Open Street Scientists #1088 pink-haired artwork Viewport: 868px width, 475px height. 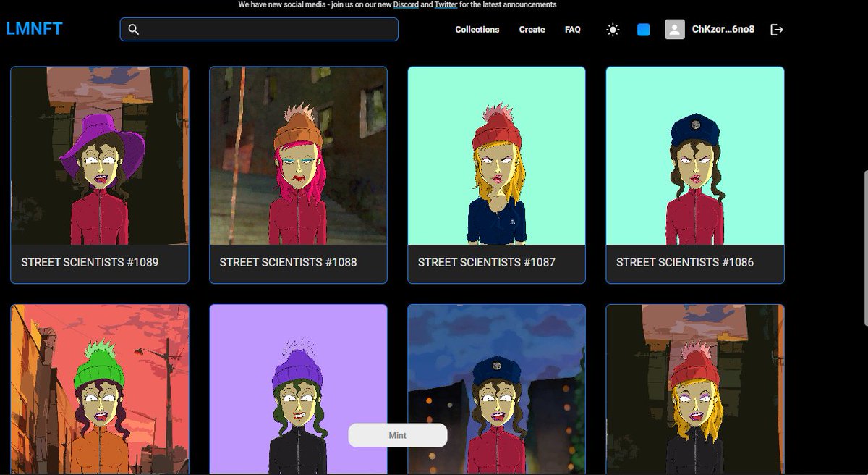point(298,156)
